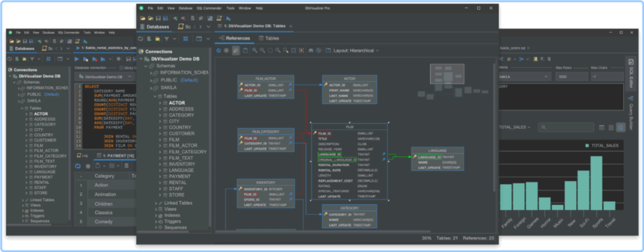The image size is (644, 252).
Task: Open the Database menu in front window
Action: click(186, 8)
